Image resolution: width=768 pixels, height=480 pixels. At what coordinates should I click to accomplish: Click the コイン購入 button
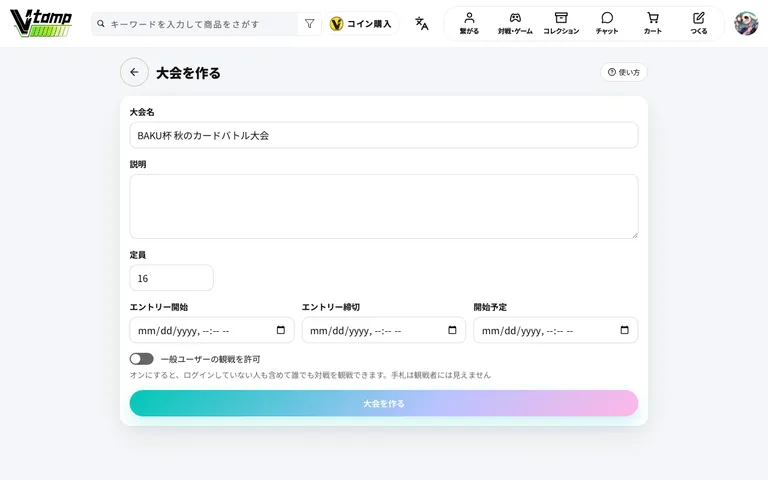click(x=362, y=24)
